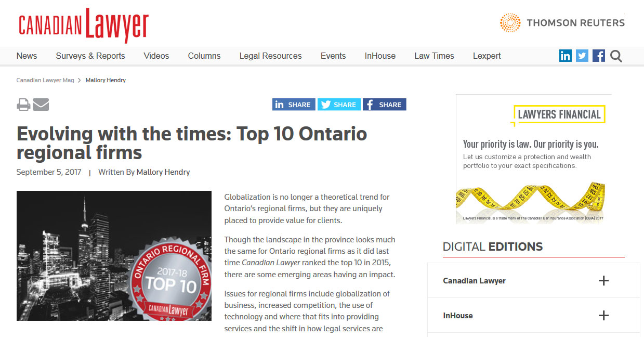This screenshot has width=644, height=337.
Task: Open the Facebook icon in navigation bar
Action: 599,56
